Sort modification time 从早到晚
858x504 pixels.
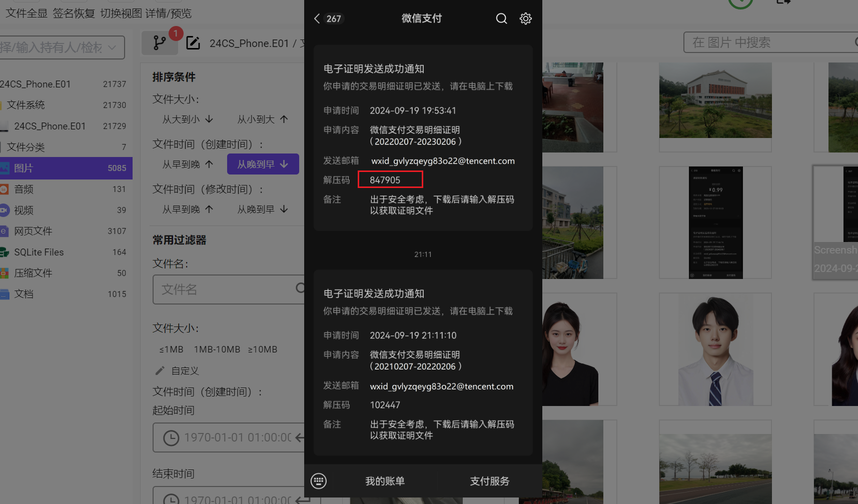[188, 209]
